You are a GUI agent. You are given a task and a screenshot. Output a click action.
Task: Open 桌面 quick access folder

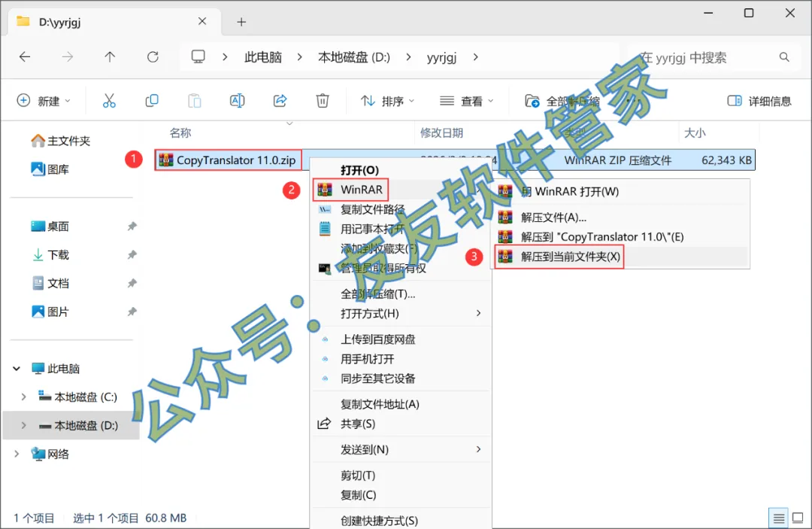[x=50, y=226]
